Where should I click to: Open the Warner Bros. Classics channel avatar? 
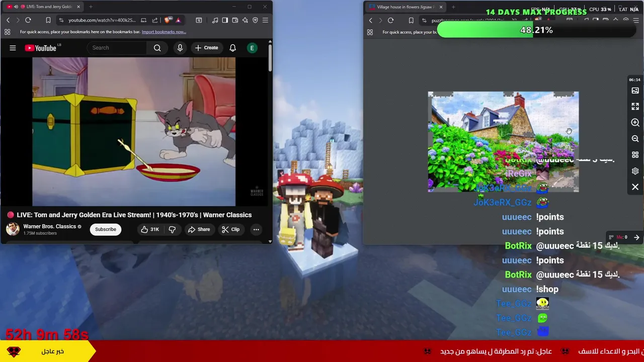[13, 229]
